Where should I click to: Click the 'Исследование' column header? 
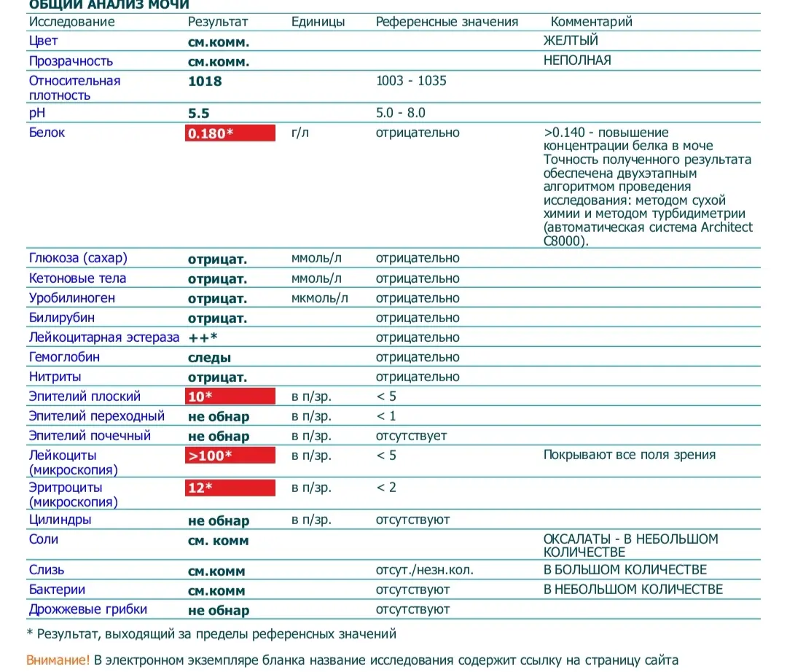[x=71, y=22]
